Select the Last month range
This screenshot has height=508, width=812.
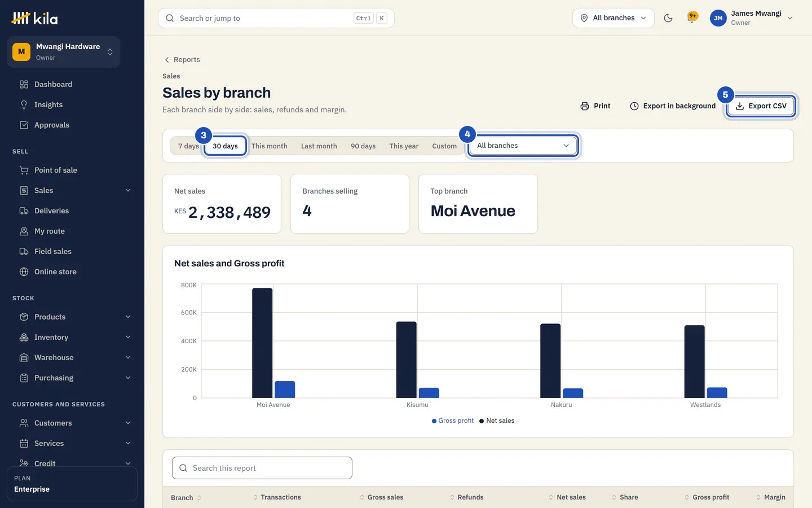coord(319,146)
